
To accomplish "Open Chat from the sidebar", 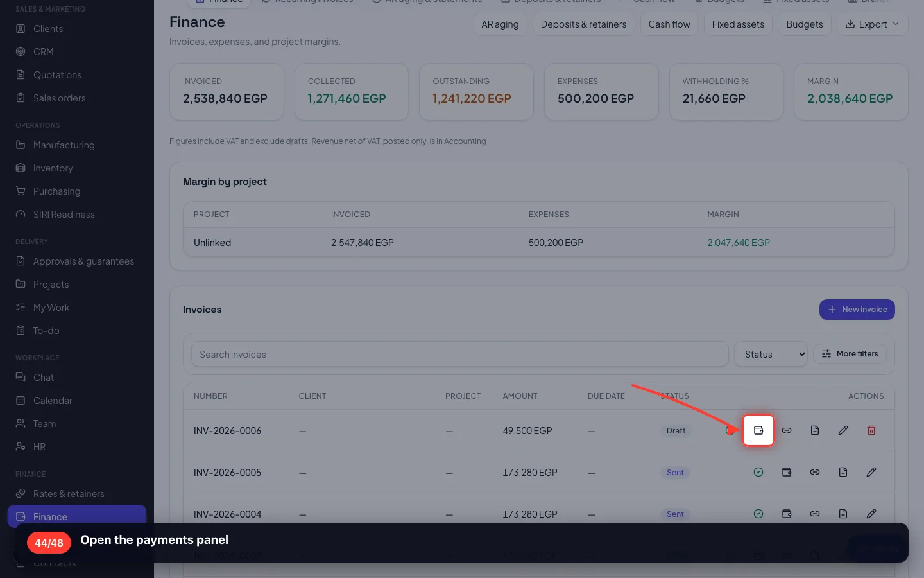I will (x=77, y=378).
